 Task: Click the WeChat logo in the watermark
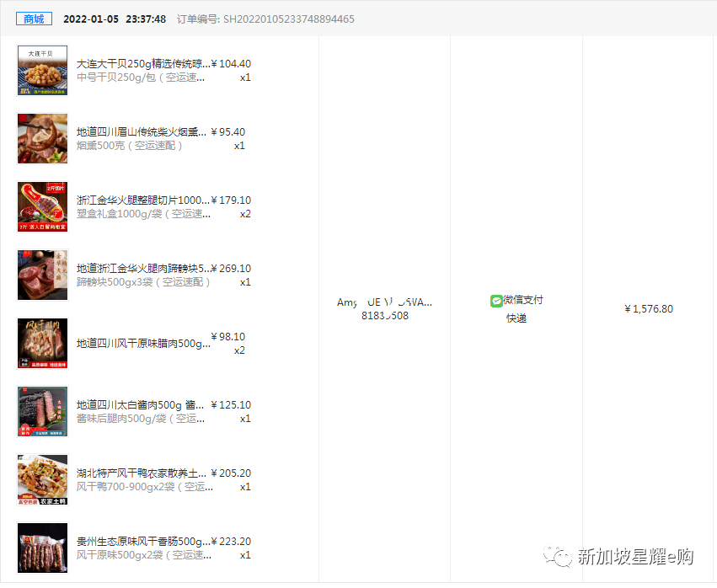tap(557, 557)
